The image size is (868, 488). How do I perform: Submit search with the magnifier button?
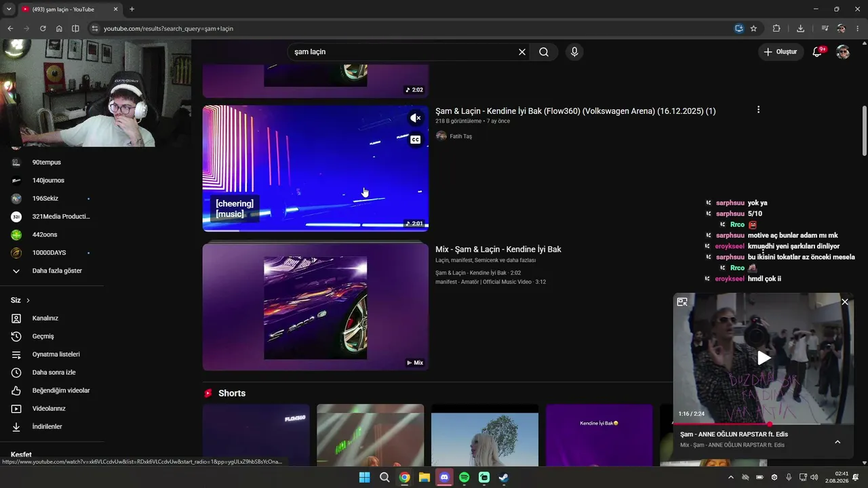tap(544, 52)
